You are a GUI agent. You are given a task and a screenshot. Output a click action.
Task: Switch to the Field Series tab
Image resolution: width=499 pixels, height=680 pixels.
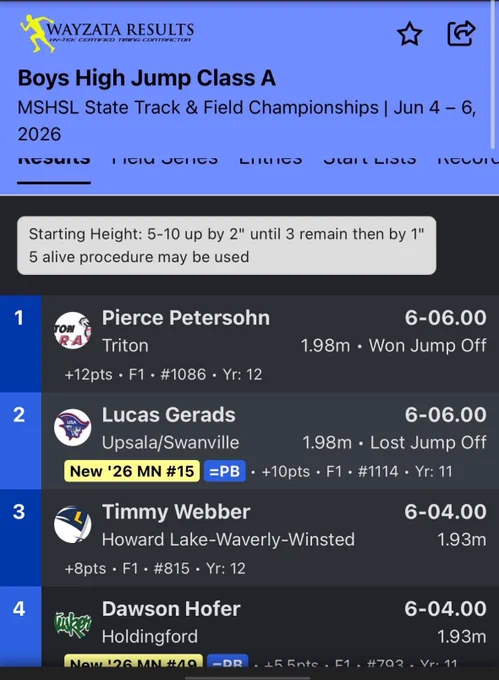tap(165, 160)
